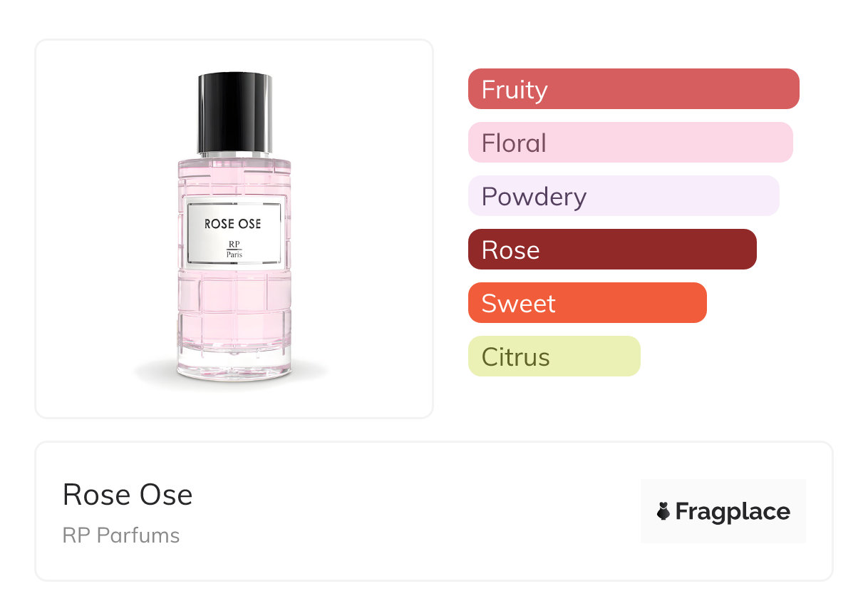
Task: Select the Floral accord bar
Action: pos(630,143)
